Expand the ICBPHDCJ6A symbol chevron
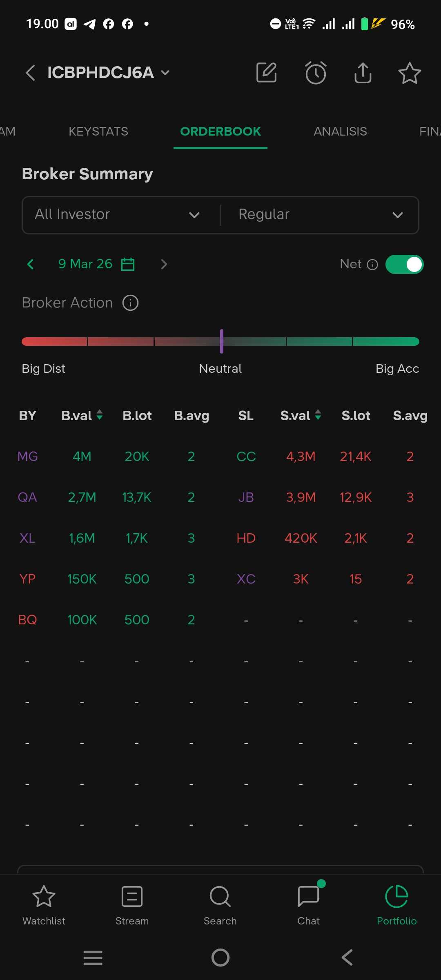 pyautogui.click(x=165, y=73)
